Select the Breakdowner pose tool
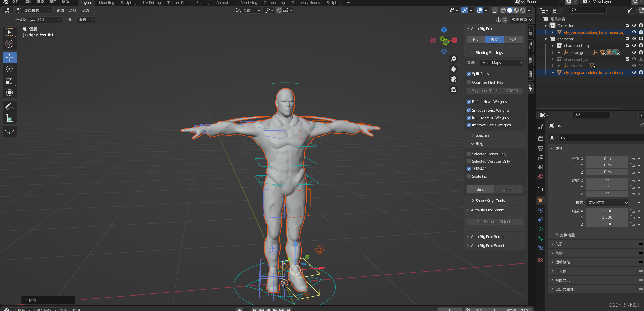644x311 pixels. click(9, 132)
